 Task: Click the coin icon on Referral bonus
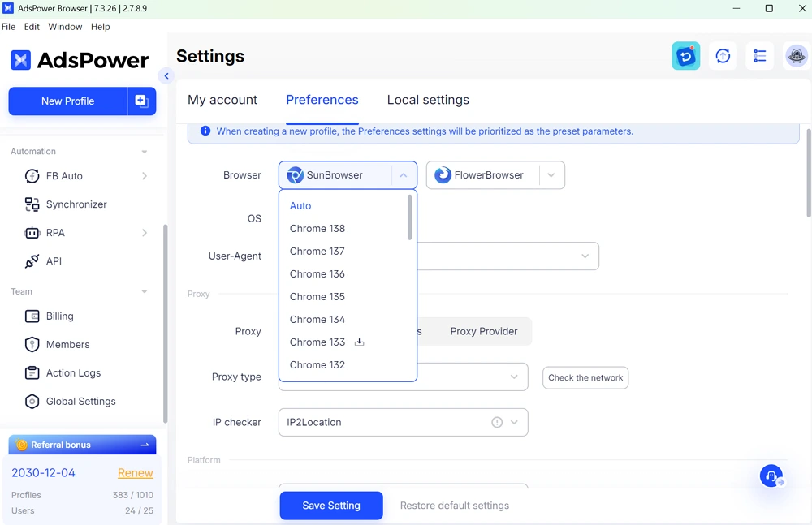click(21, 445)
